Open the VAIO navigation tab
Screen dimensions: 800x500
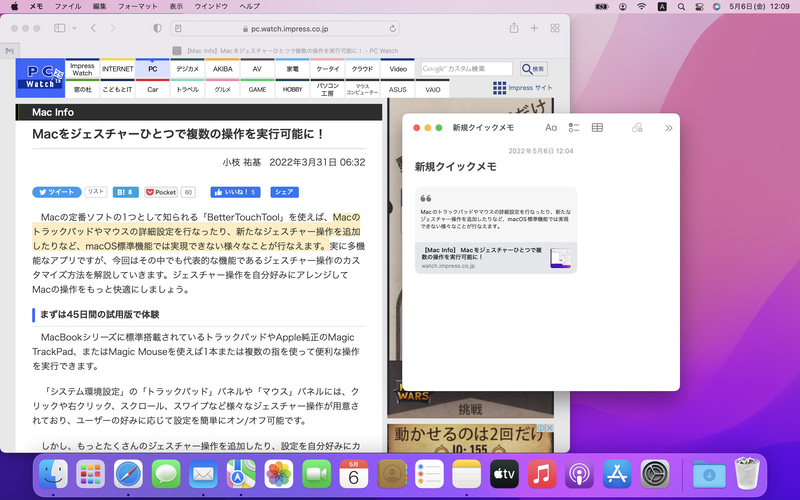(x=433, y=89)
